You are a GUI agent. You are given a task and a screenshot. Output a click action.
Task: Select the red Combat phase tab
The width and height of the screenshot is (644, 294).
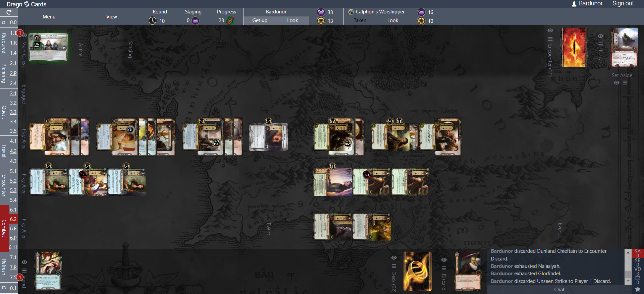4,228
